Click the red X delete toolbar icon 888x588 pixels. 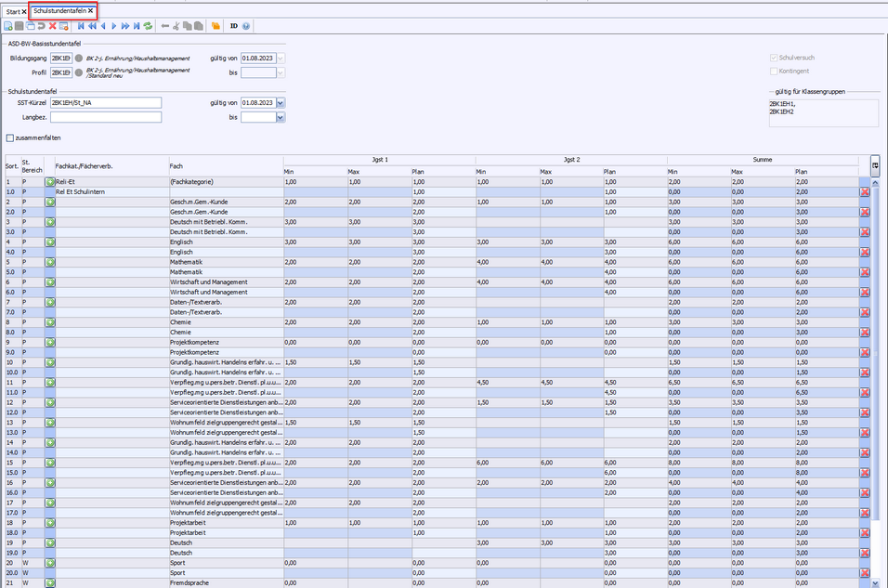pos(53,26)
